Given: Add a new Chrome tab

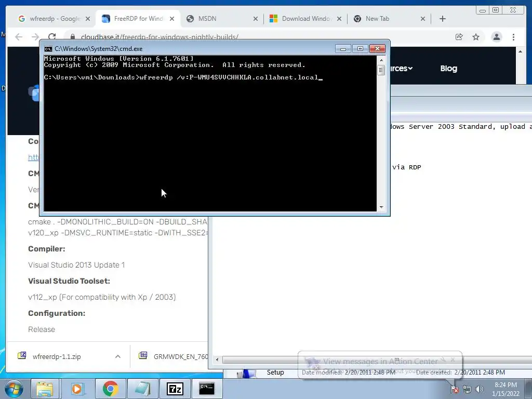Looking at the screenshot, I should [x=443, y=19].
